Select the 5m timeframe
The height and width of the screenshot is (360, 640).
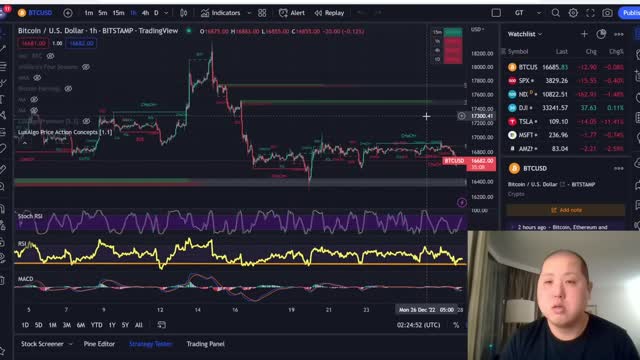click(x=102, y=13)
